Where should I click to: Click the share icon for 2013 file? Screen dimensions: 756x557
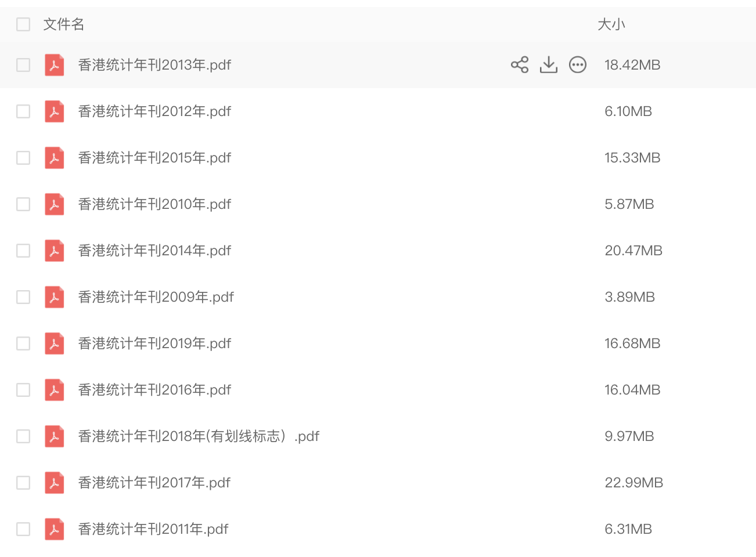520,64
